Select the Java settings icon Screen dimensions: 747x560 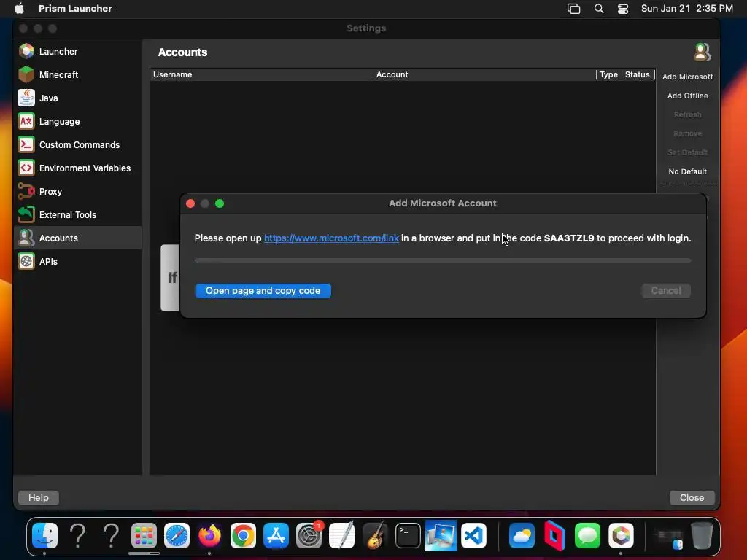click(x=26, y=98)
